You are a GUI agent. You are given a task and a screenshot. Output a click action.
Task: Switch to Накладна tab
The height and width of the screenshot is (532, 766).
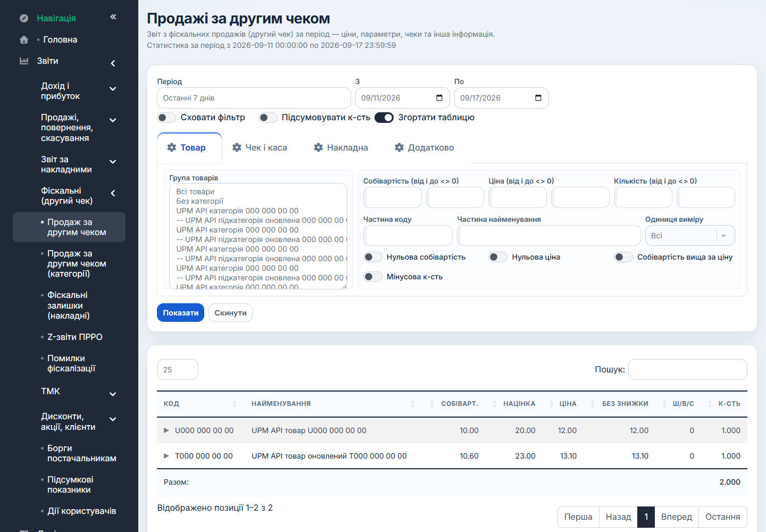pos(341,148)
